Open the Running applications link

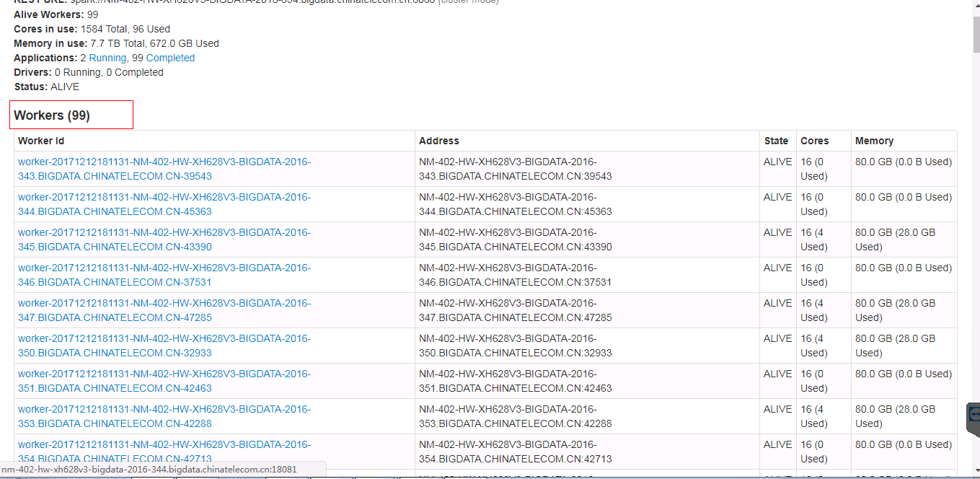(x=107, y=58)
